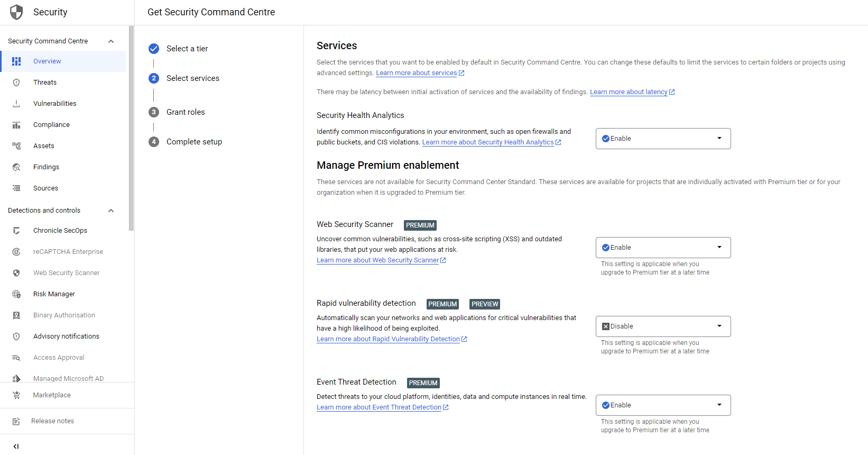Click the PREVIEW badge on Rapid vulnerability detection
The image size is (868, 455).
point(485,304)
